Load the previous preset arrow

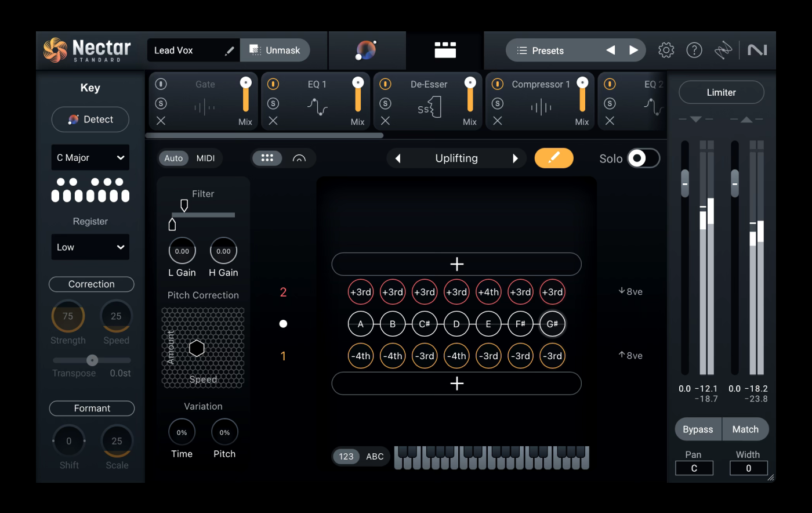(x=610, y=50)
